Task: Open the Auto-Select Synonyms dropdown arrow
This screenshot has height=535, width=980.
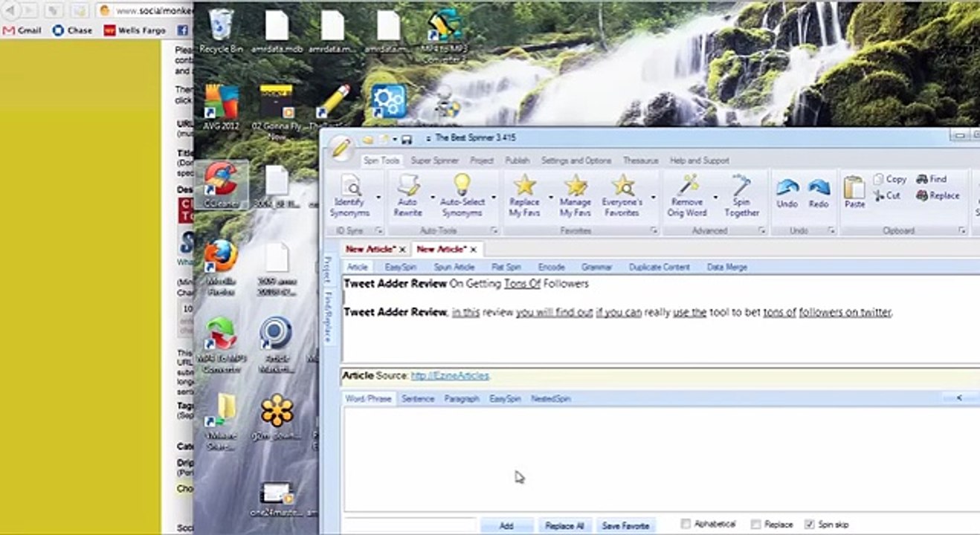Action: pos(493,197)
